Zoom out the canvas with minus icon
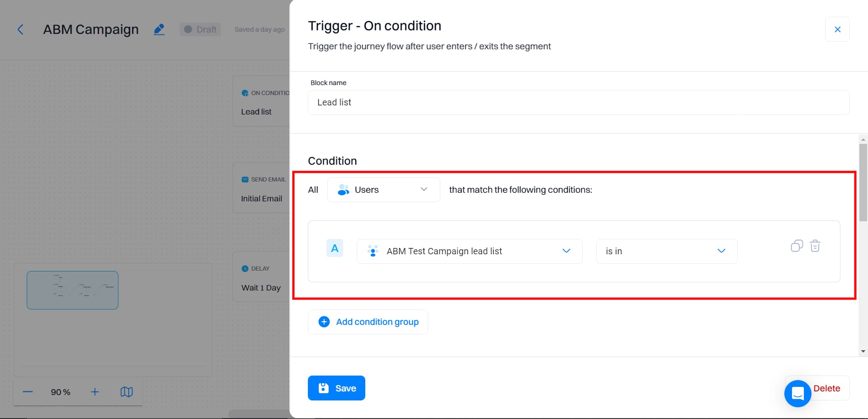The image size is (868, 419). point(28,392)
